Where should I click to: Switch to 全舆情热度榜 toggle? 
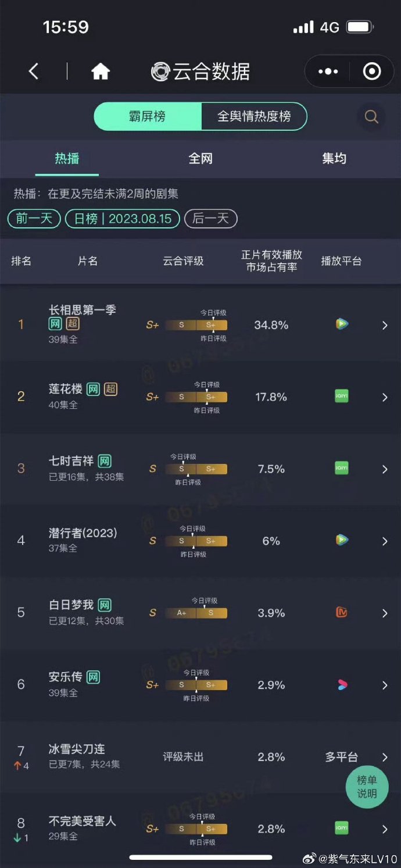254,116
